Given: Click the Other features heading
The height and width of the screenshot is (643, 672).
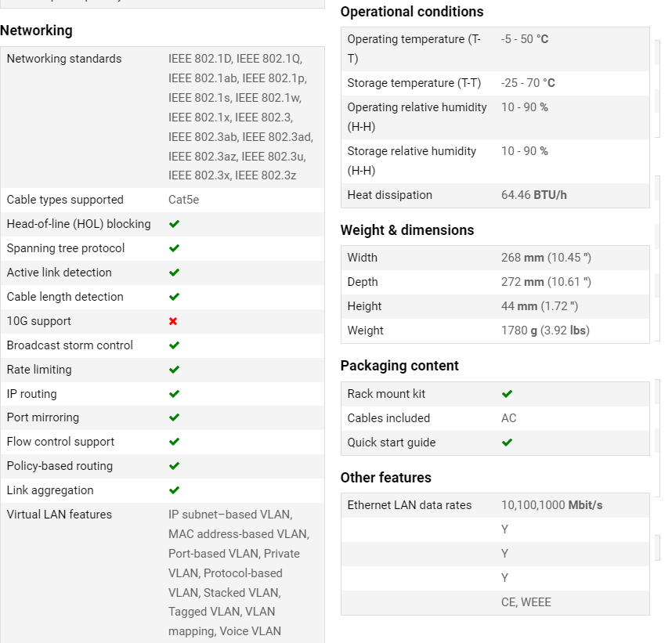Looking at the screenshot, I should tap(386, 478).
